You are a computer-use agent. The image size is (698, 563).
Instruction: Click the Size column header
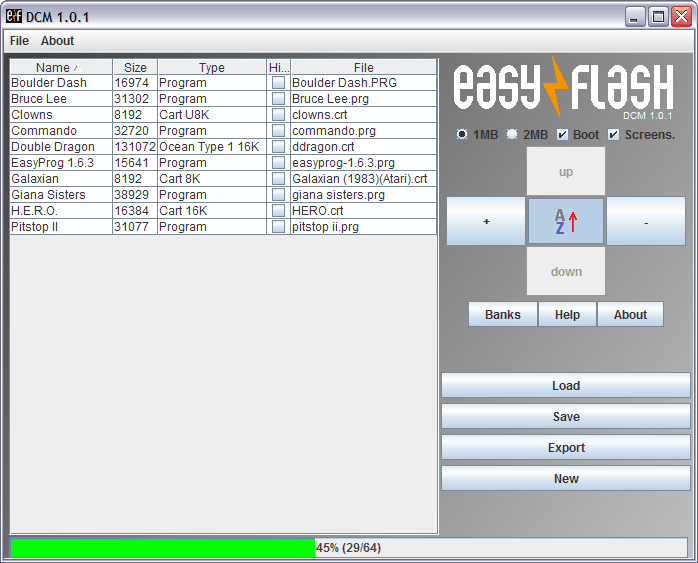(x=135, y=67)
